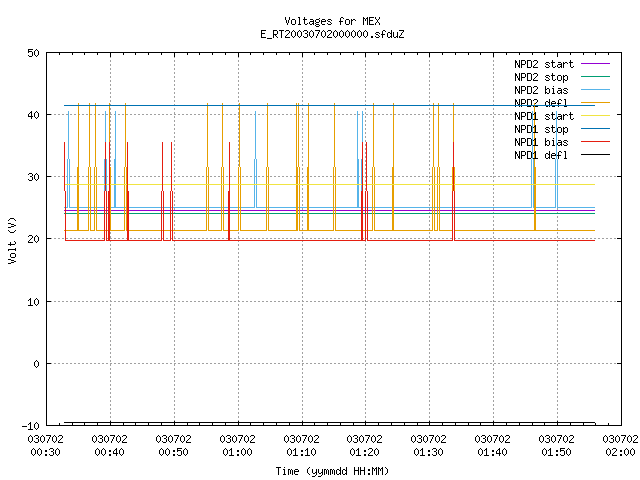The height and width of the screenshot is (480, 640).
Task: Click the y-axis tick value 50
Action: pos(33,53)
